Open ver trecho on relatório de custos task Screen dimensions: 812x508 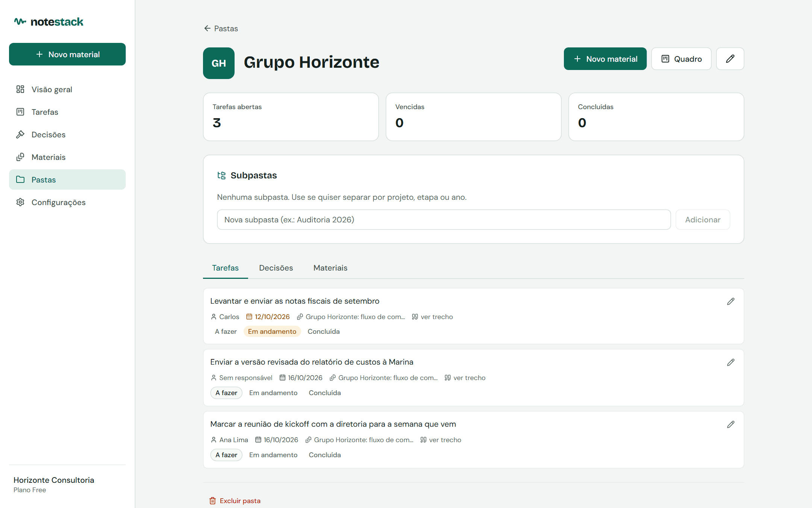tap(465, 378)
